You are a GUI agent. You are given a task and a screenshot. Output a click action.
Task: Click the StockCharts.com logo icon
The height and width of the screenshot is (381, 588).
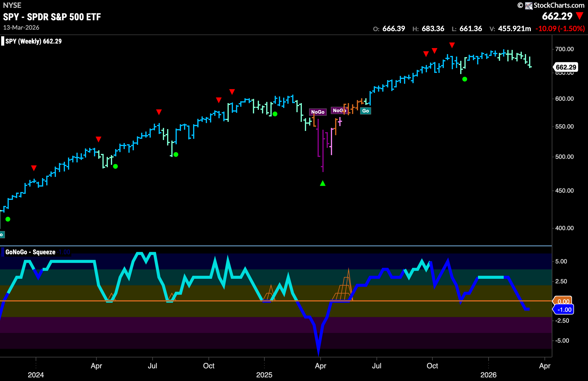(528, 5)
